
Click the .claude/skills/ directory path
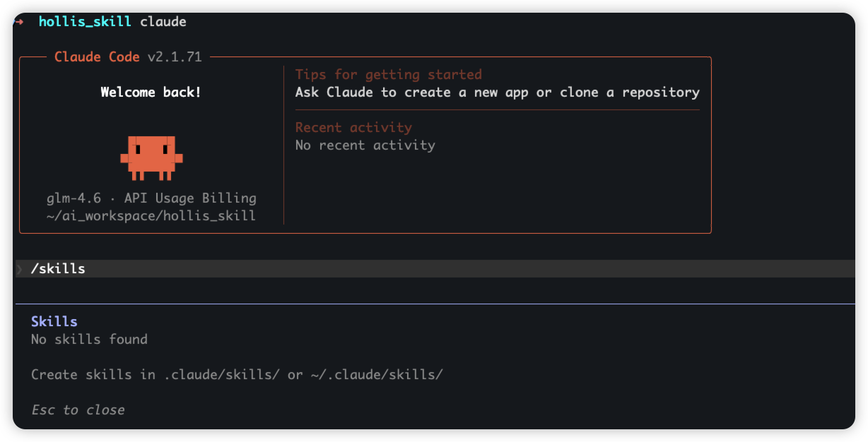click(221, 375)
